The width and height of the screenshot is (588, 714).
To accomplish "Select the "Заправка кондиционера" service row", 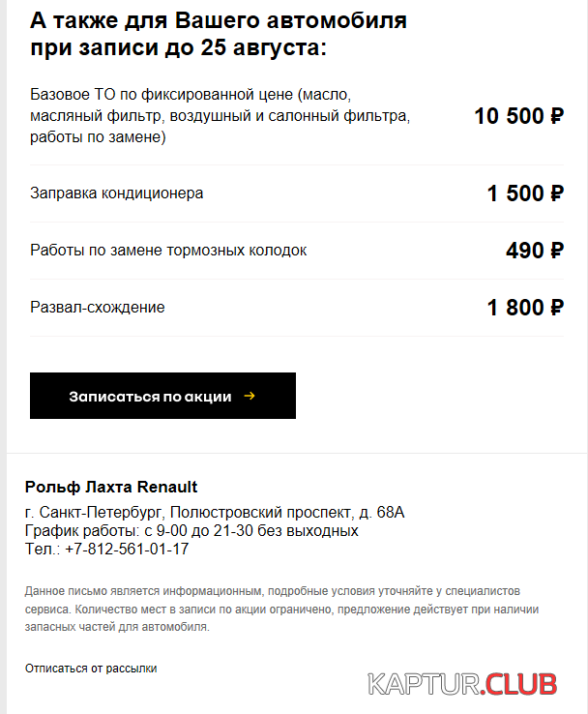I will [117, 193].
